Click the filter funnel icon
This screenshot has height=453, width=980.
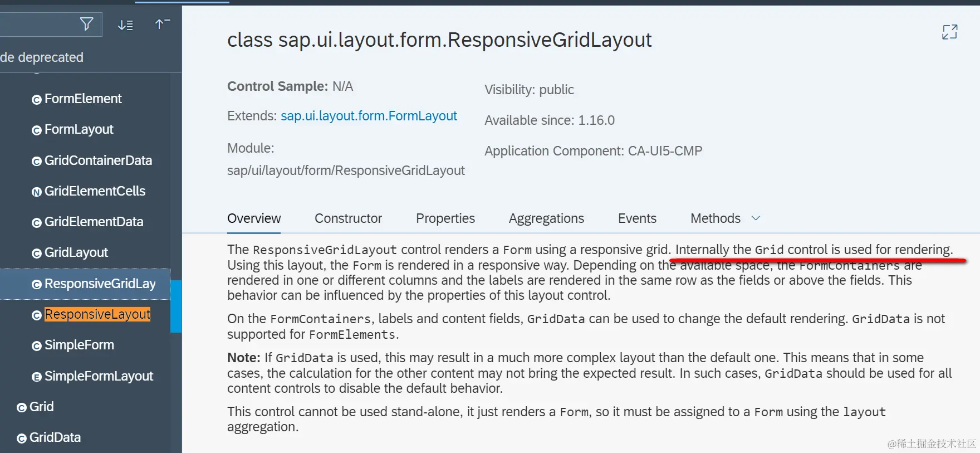click(86, 24)
